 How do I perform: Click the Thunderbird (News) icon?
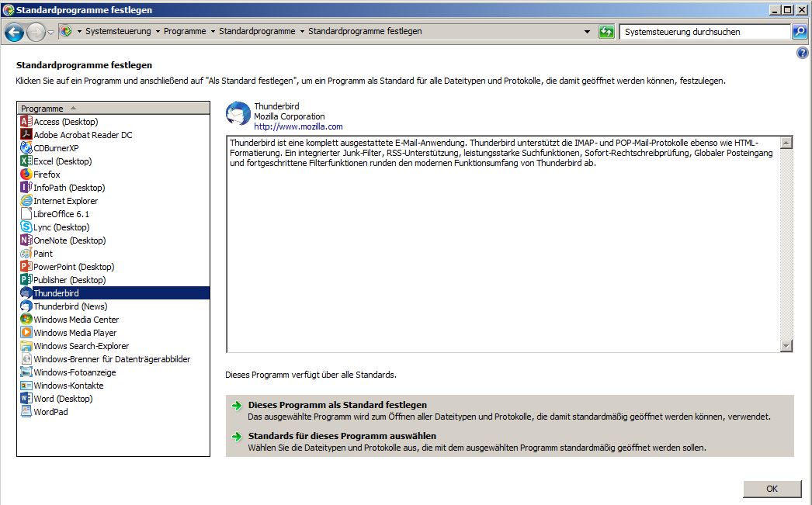(26, 306)
